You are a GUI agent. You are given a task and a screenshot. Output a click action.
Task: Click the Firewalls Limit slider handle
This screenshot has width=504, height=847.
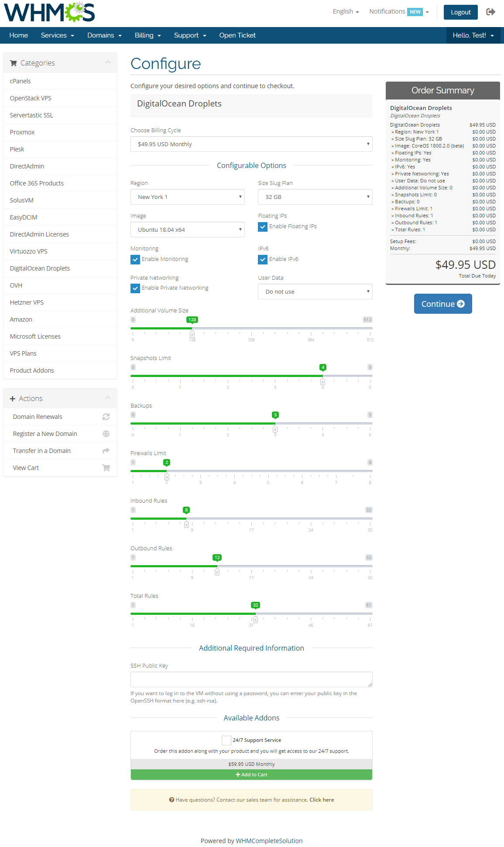pyautogui.click(x=167, y=477)
